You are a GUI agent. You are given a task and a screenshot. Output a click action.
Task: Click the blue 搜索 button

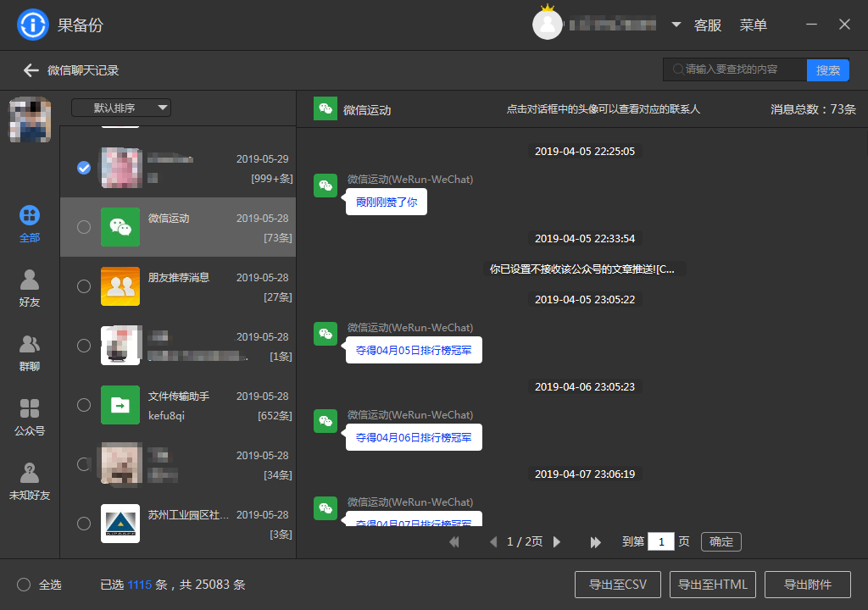pyautogui.click(x=827, y=70)
